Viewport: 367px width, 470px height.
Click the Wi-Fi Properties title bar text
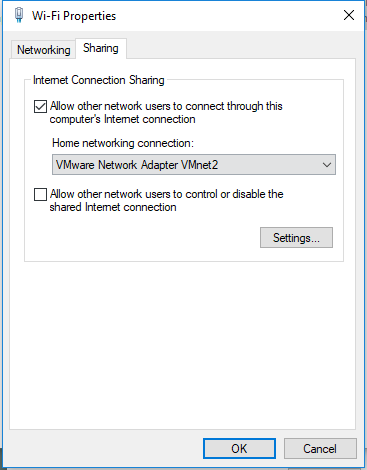74,16
